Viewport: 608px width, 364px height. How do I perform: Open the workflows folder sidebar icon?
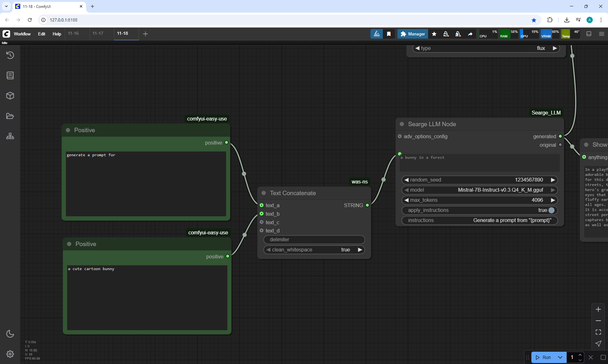10,116
